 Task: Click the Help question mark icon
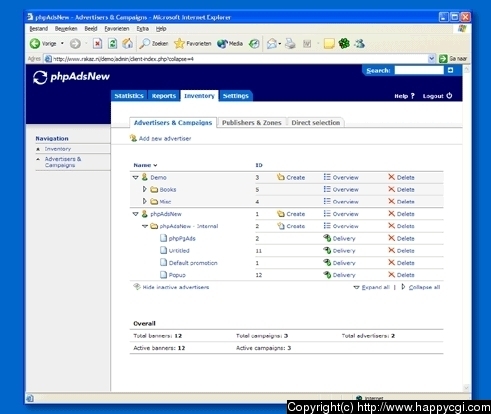click(413, 96)
